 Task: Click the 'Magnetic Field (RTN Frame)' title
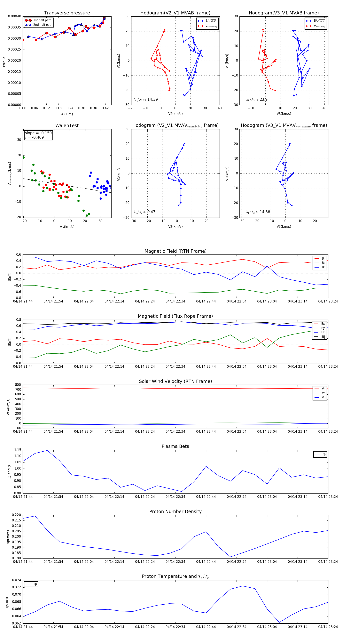[x=175, y=251]
